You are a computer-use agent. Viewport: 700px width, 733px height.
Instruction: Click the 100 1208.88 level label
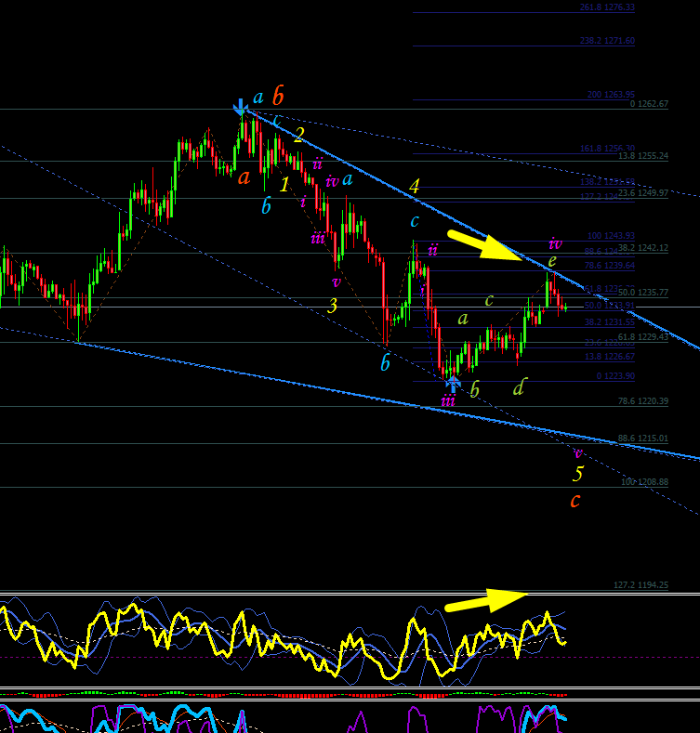[645, 481]
